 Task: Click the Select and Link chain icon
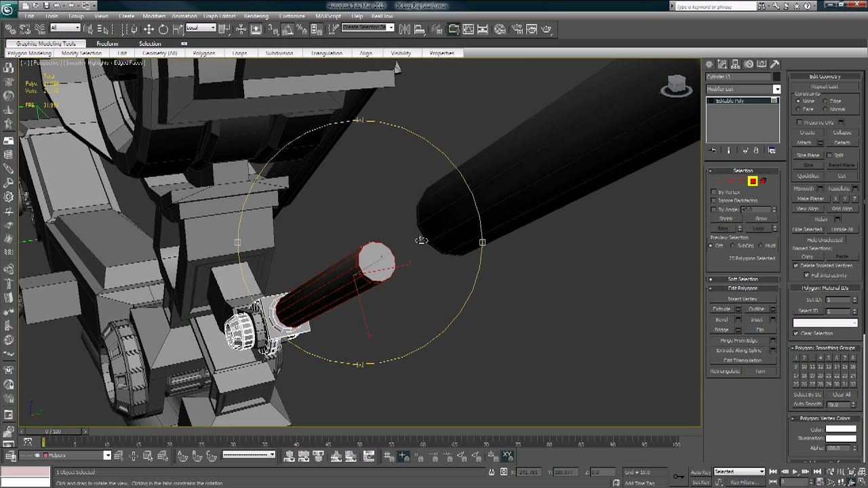click(x=10, y=29)
